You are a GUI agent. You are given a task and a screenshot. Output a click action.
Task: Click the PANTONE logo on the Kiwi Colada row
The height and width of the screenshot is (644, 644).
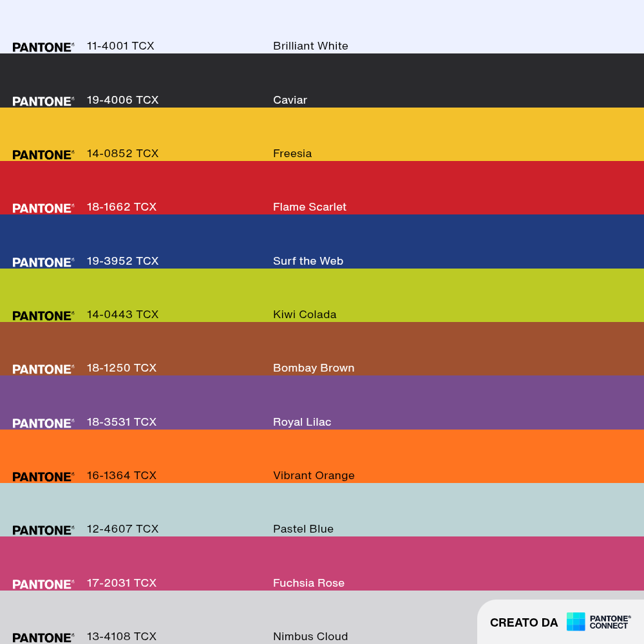[x=43, y=316]
